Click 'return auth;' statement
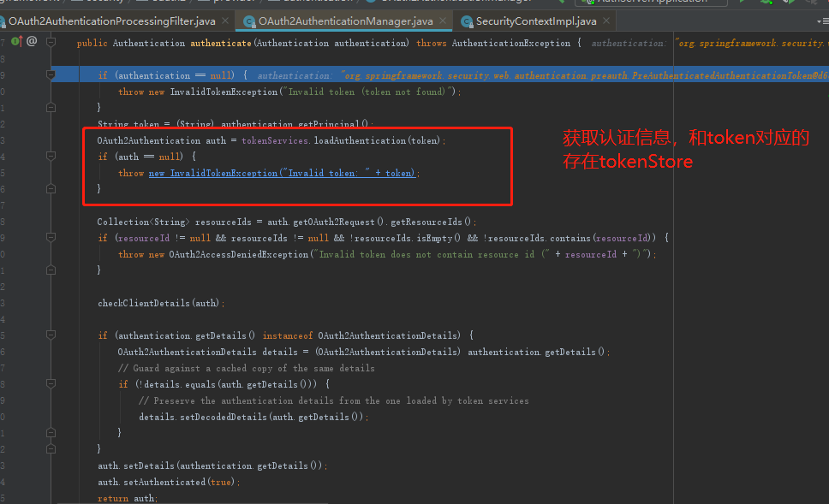 point(128,498)
